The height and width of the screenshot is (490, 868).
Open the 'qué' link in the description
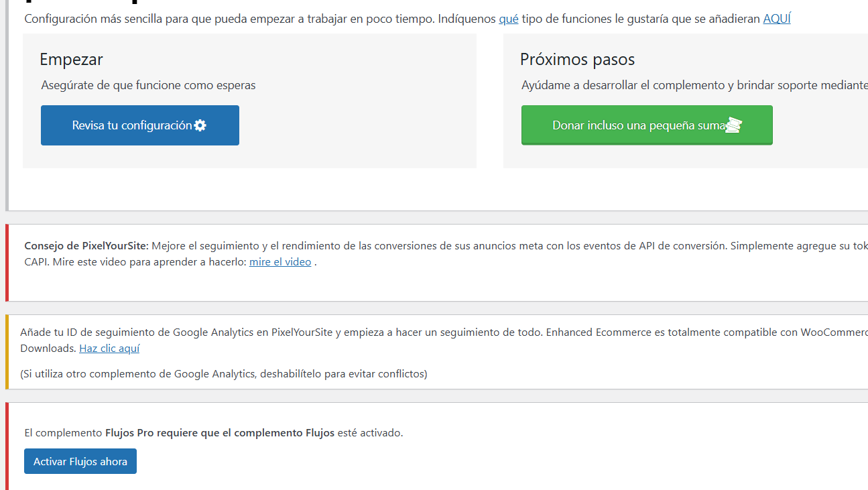[509, 19]
